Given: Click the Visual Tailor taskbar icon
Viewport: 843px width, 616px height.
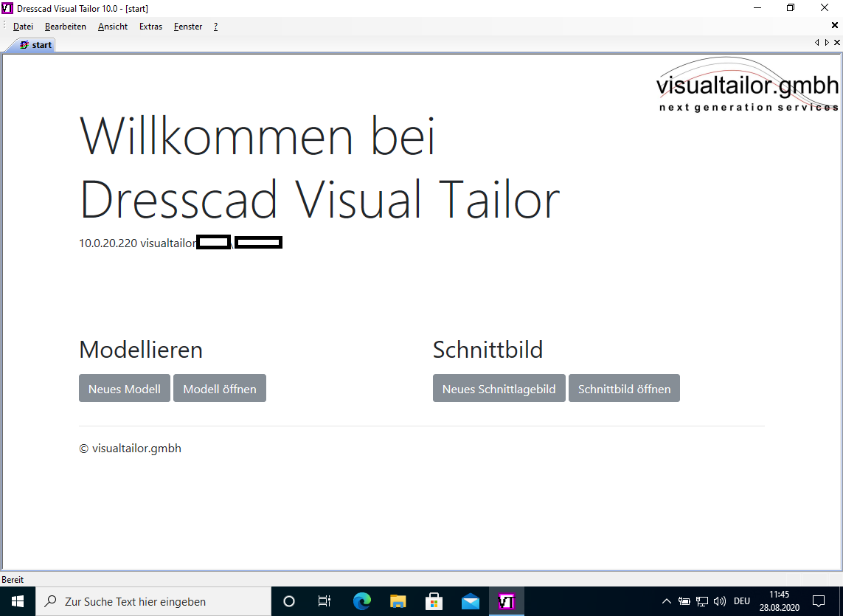Looking at the screenshot, I should click(x=507, y=601).
